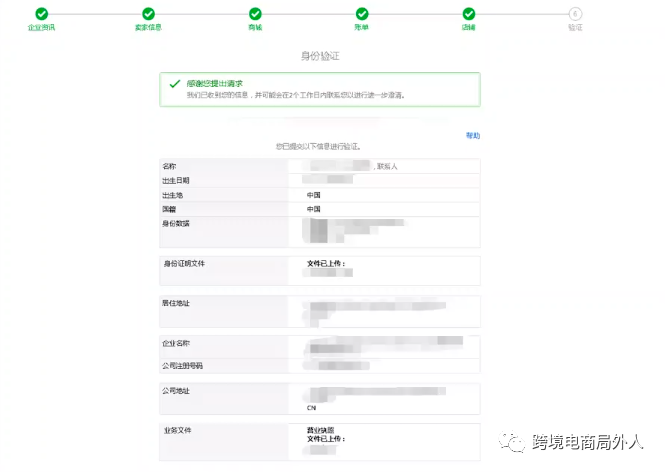Go to the 商城 step label
The image size is (665, 472).
point(255,28)
